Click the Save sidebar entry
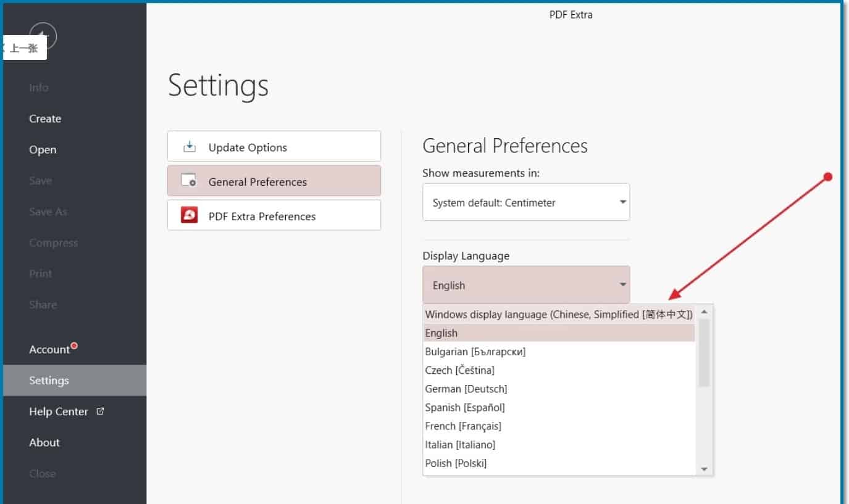Image resolution: width=849 pixels, height=504 pixels. [x=40, y=181]
